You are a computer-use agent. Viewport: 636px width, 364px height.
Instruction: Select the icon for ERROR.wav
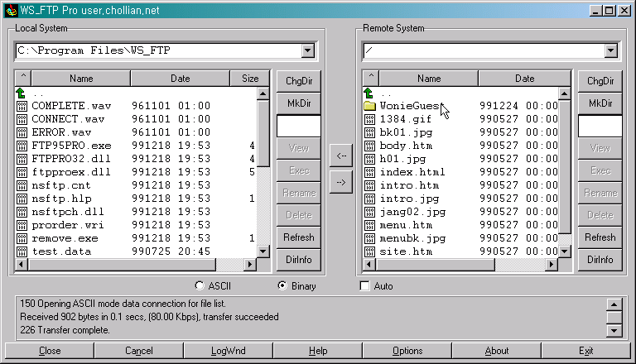[22, 132]
